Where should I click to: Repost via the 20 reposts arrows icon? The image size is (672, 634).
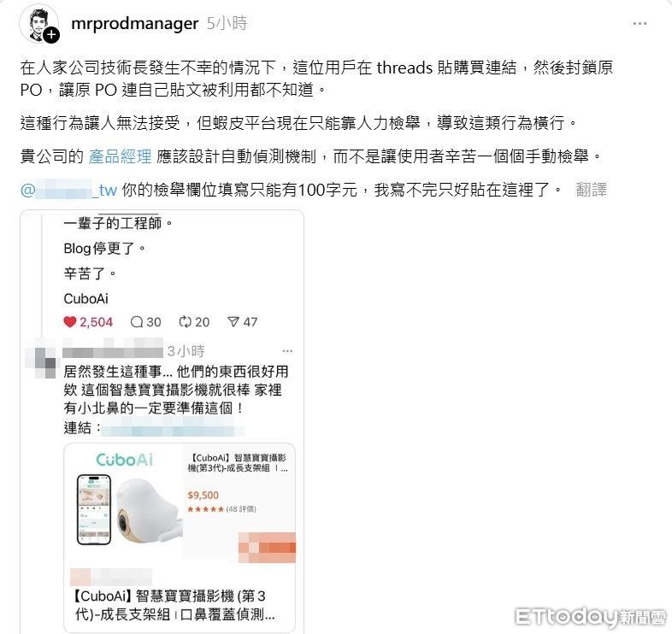pos(185,322)
